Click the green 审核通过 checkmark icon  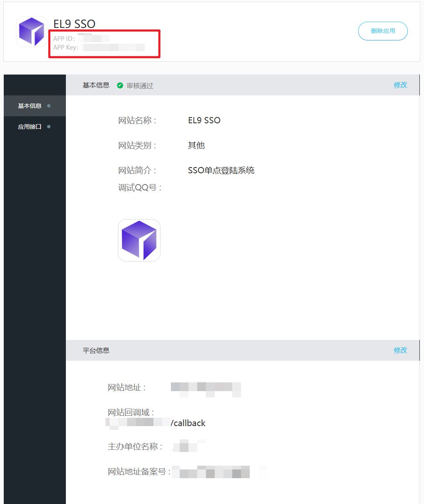[x=120, y=85]
